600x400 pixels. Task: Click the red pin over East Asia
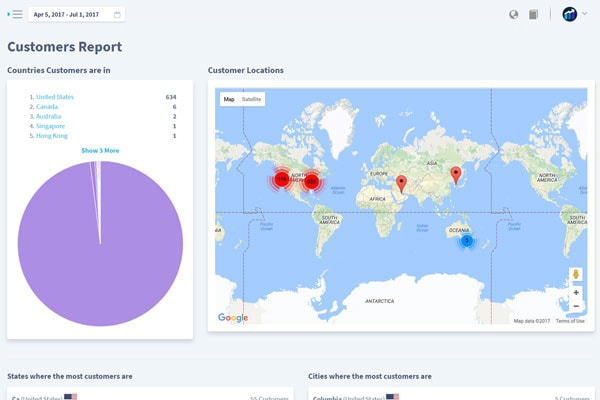[456, 176]
